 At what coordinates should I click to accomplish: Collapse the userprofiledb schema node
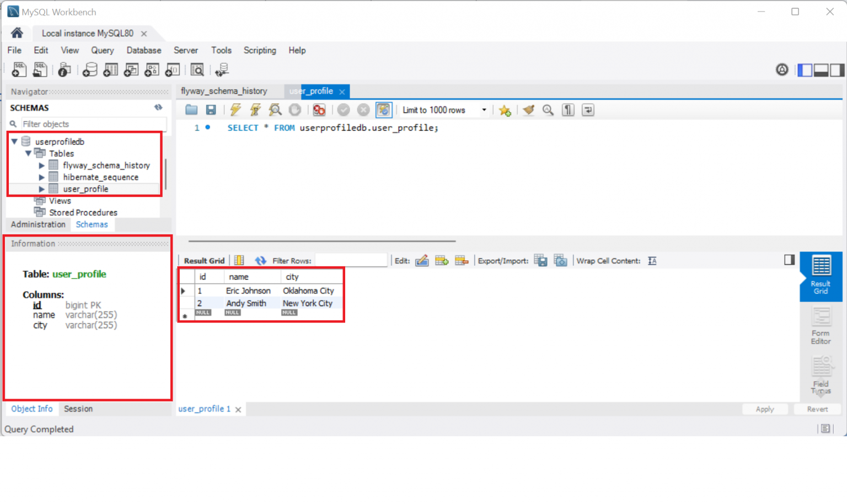tap(14, 142)
